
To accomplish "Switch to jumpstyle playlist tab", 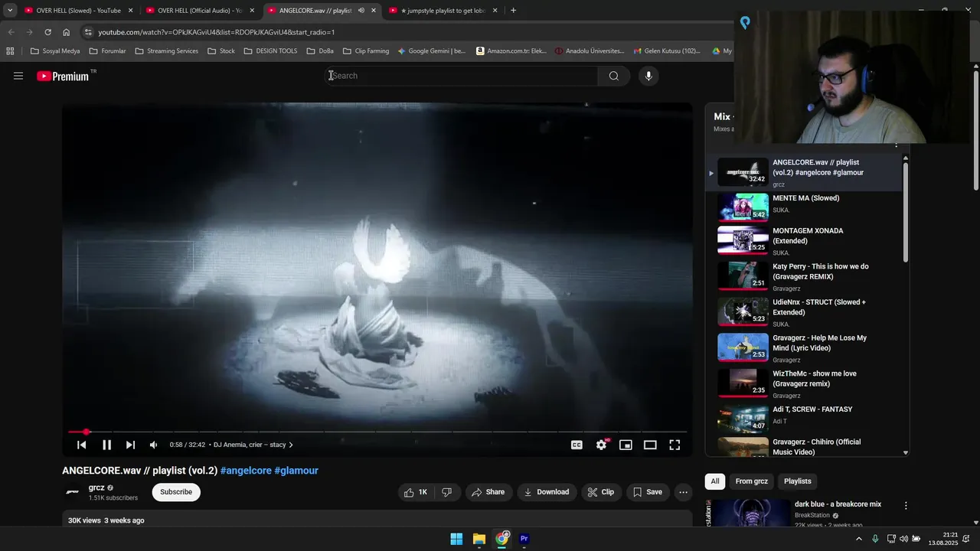I will pos(443,11).
